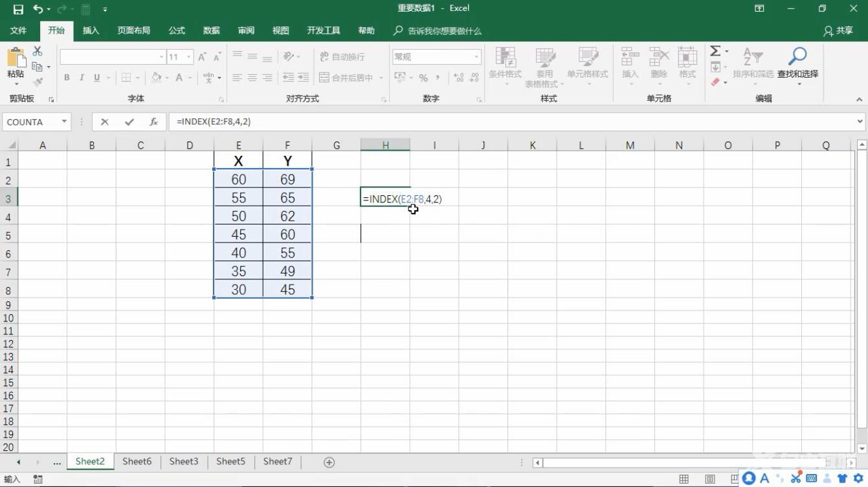Click the Undo arrow in quick access toolbar

(38, 9)
